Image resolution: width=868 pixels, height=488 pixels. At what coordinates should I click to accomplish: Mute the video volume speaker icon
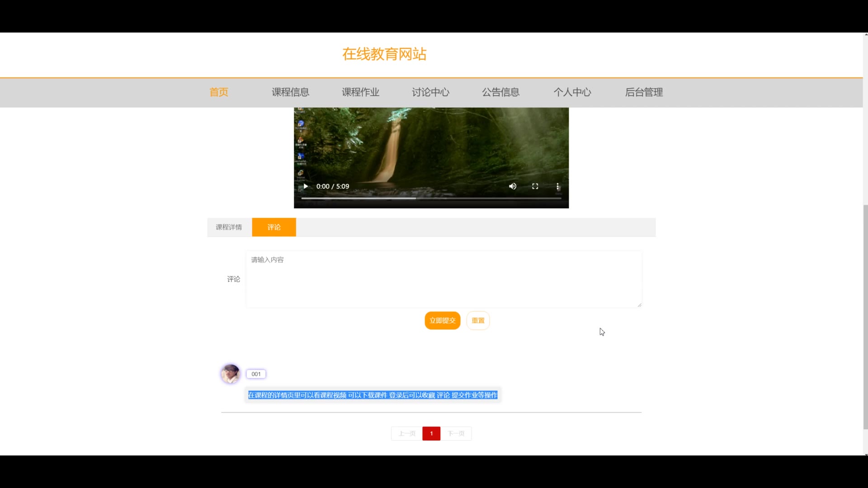513,186
